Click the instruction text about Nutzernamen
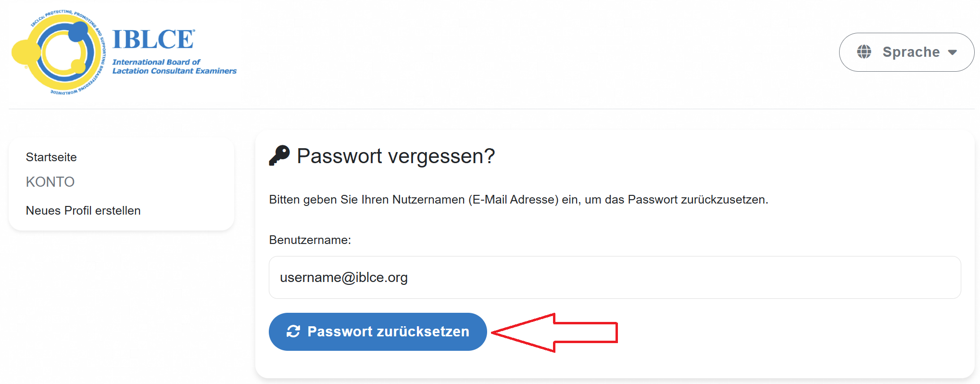Image resolution: width=980 pixels, height=384 pixels. 518,200
